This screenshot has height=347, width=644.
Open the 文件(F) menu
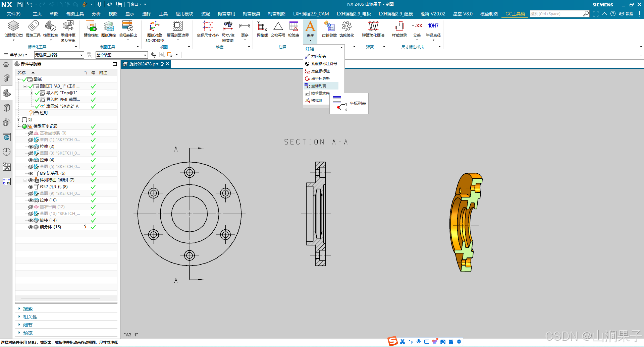coord(13,14)
